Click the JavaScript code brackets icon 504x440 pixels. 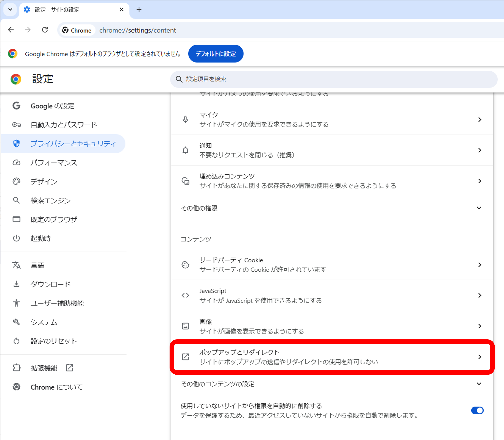(186, 295)
